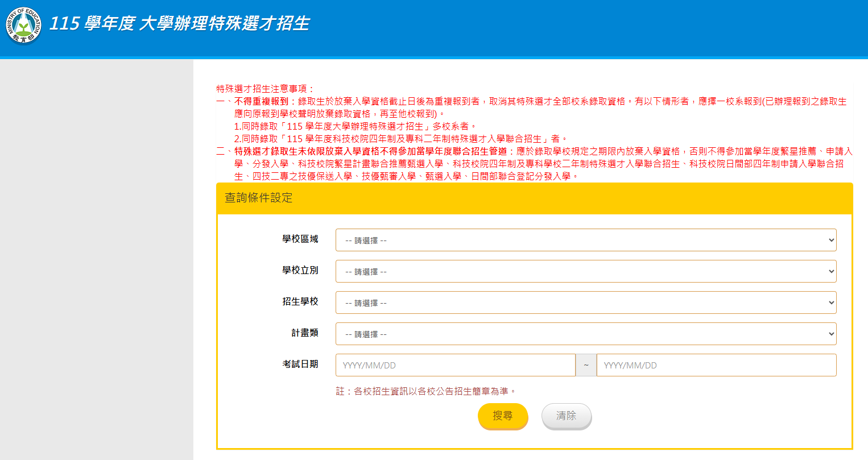Click the 115 學年度 大學辦理特殊選才招生 header title
Image resolution: width=868 pixels, height=460 pixels.
179,24
